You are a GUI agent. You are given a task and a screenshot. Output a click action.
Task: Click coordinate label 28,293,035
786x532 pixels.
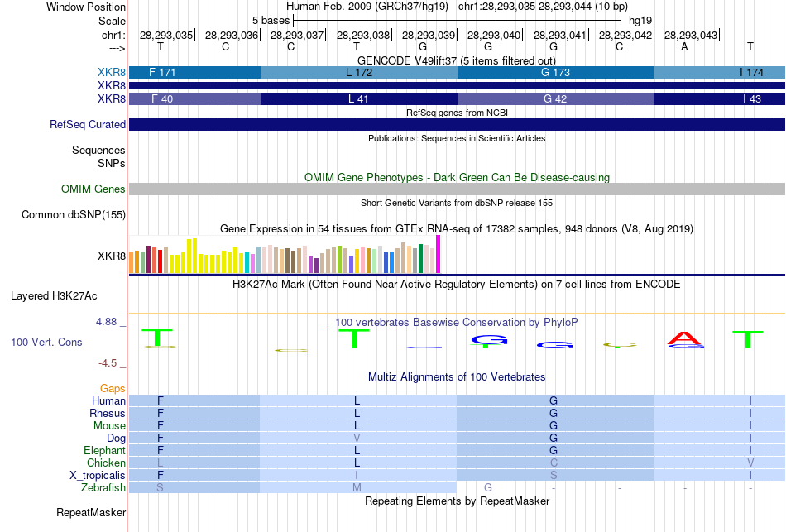(166, 35)
